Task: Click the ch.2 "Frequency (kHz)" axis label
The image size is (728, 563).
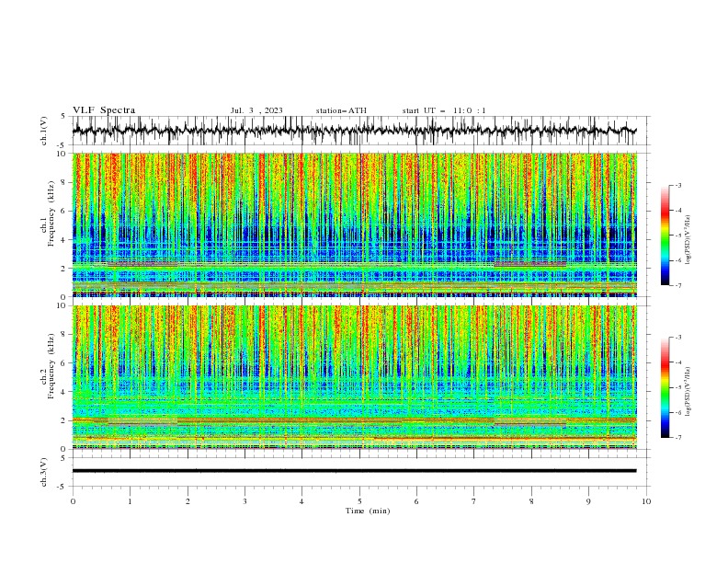Action: click(x=51, y=366)
